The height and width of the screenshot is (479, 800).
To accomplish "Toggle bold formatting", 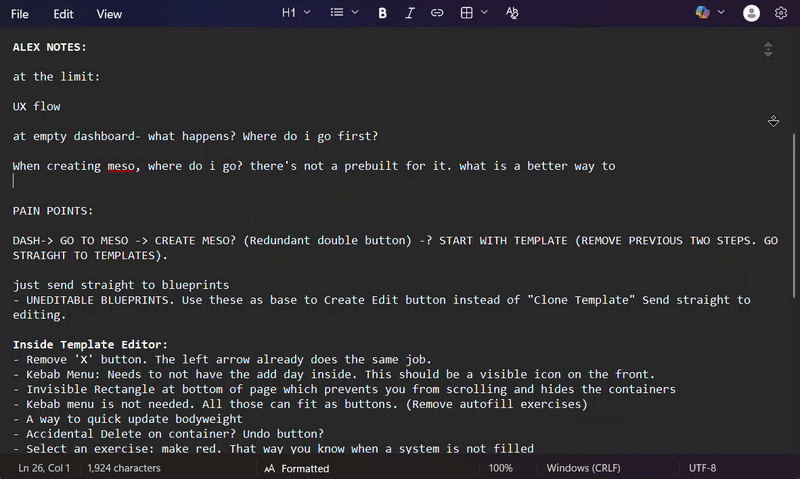I will point(383,13).
